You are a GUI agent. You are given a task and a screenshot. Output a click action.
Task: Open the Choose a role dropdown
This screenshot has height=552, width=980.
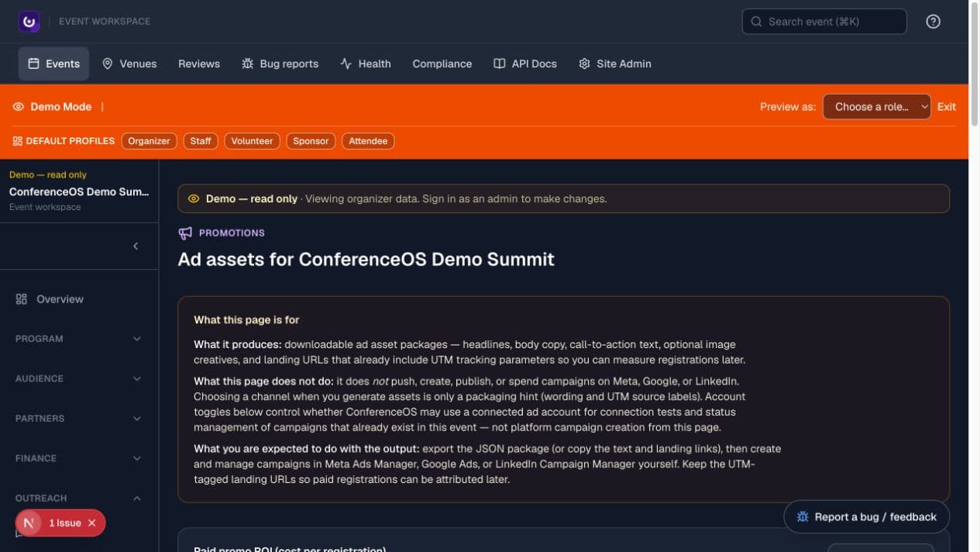[876, 107]
